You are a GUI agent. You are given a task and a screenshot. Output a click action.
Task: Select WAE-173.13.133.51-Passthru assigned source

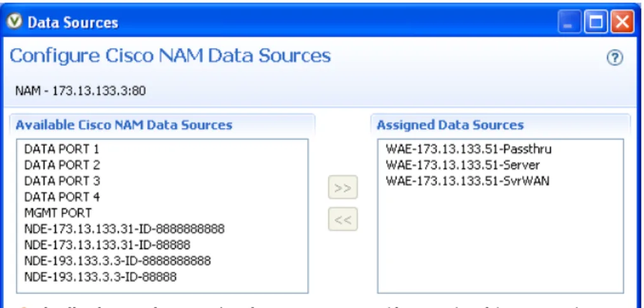pyautogui.click(x=469, y=149)
